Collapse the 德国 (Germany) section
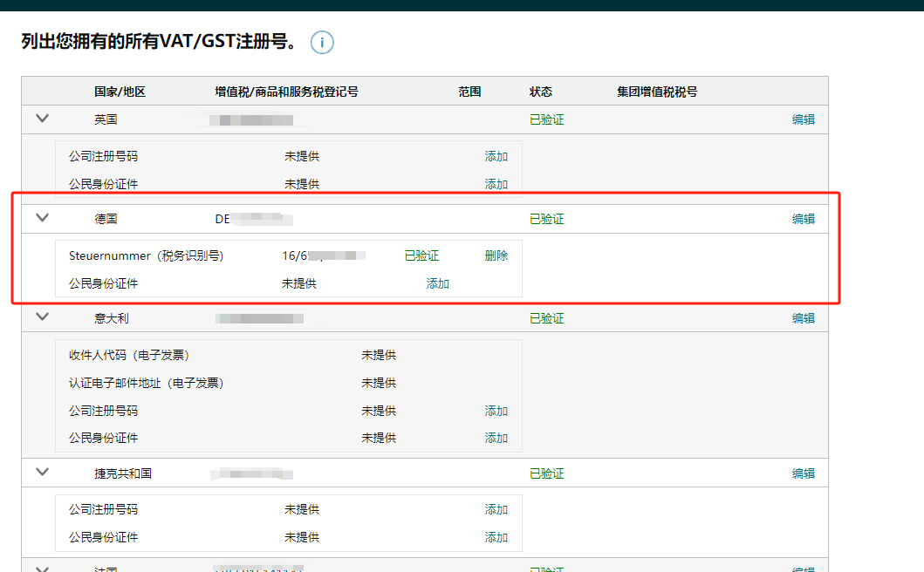The width and height of the screenshot is (924, 572). point(42,218)
